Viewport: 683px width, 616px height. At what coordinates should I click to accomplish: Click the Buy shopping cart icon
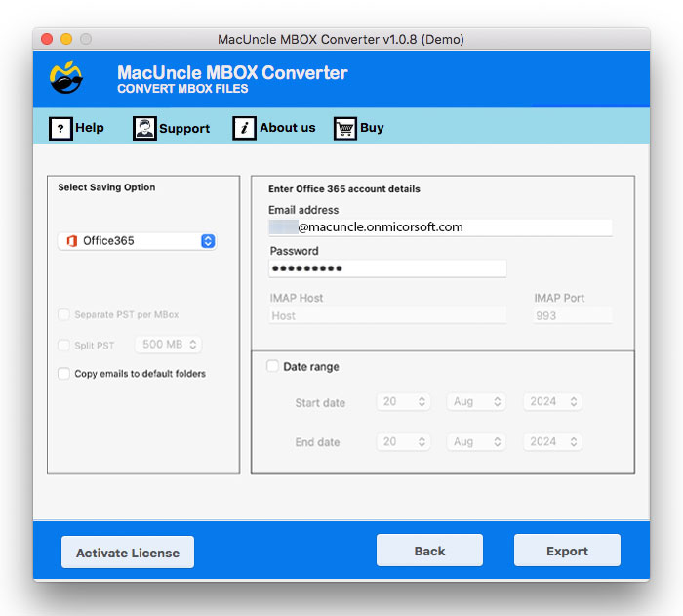(345, 129)
